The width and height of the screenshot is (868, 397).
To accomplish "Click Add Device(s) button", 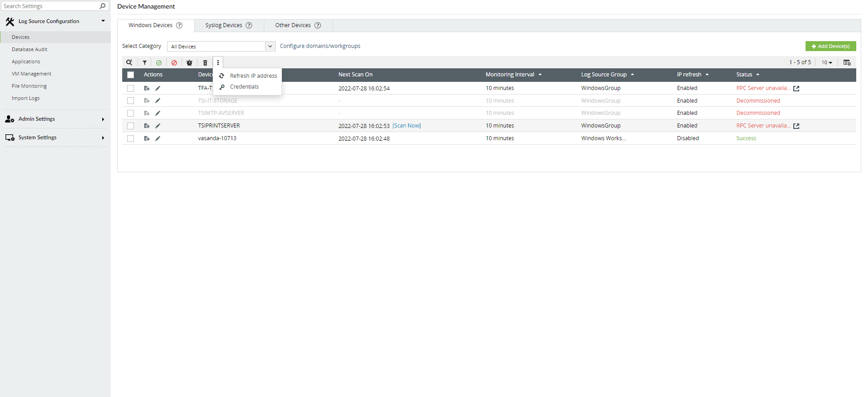I will click(830, 46).
